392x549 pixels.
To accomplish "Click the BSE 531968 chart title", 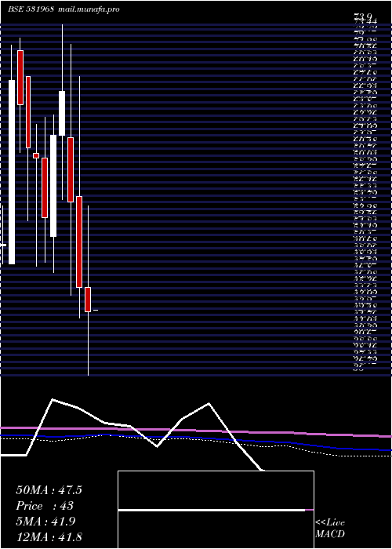I will 31,9.
